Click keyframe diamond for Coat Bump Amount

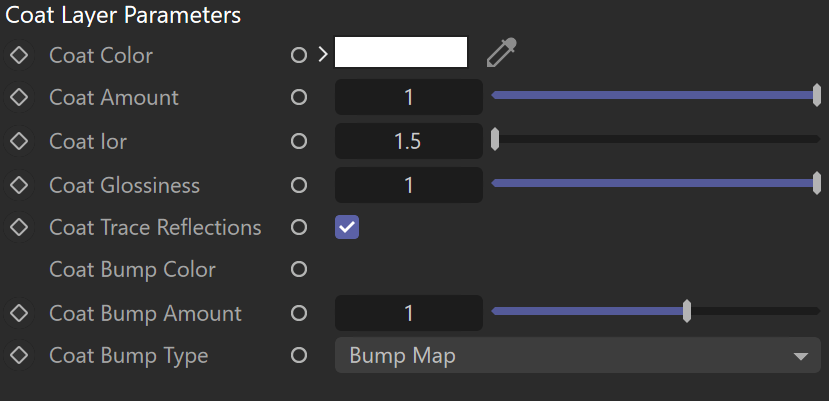point(19,313)
